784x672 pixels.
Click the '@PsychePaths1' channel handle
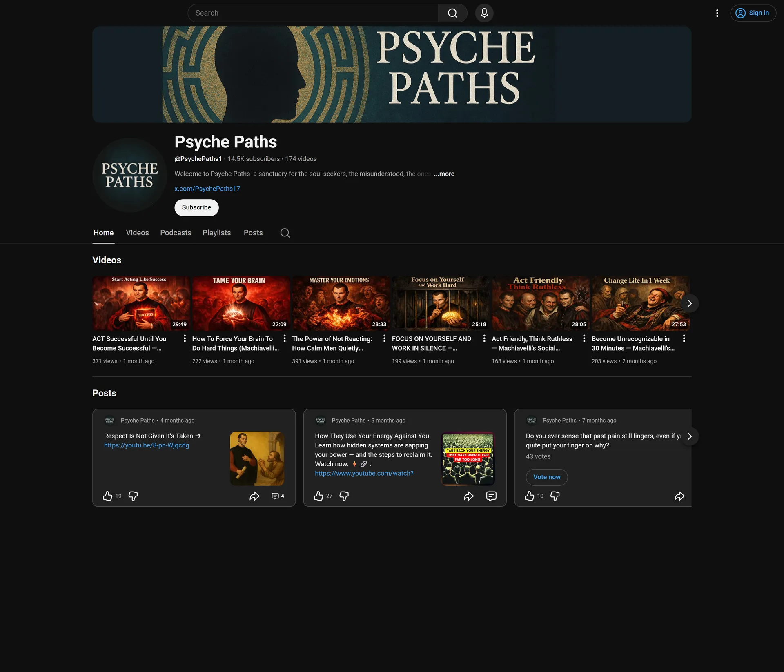tap(198, 159)
